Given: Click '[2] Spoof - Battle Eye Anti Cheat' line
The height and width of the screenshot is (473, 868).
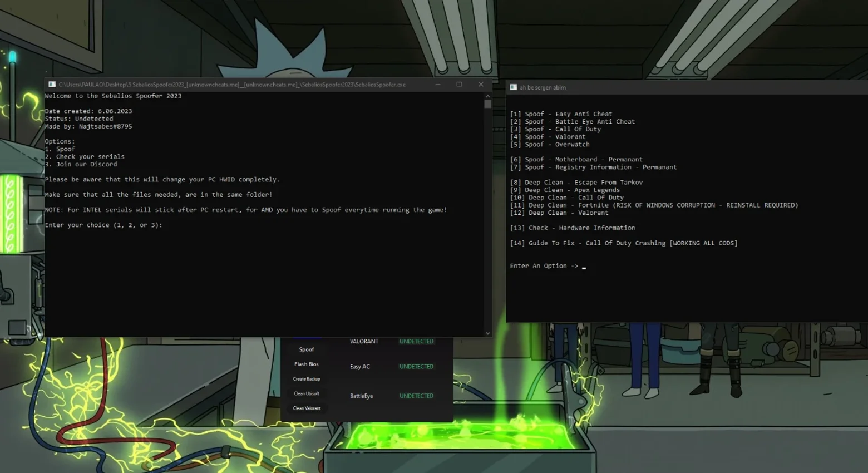Looking at the screenshot, I should pyautogui.click(x=573, y=122).
